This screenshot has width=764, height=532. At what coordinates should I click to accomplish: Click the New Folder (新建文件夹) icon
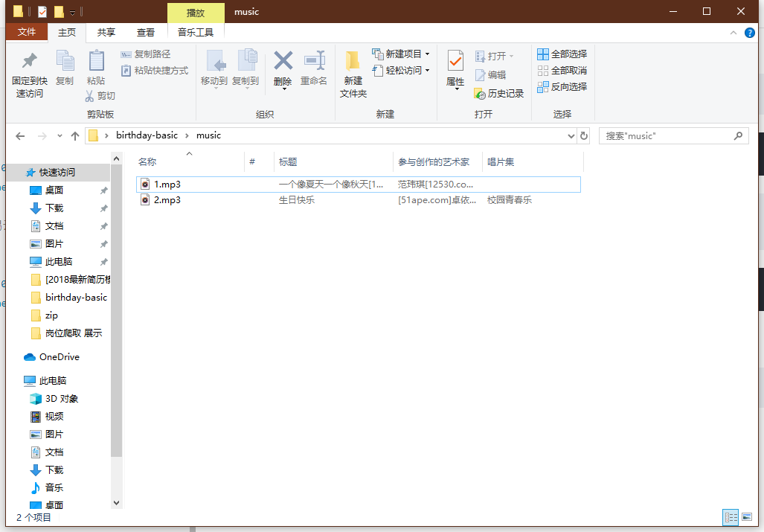[353, 62]
